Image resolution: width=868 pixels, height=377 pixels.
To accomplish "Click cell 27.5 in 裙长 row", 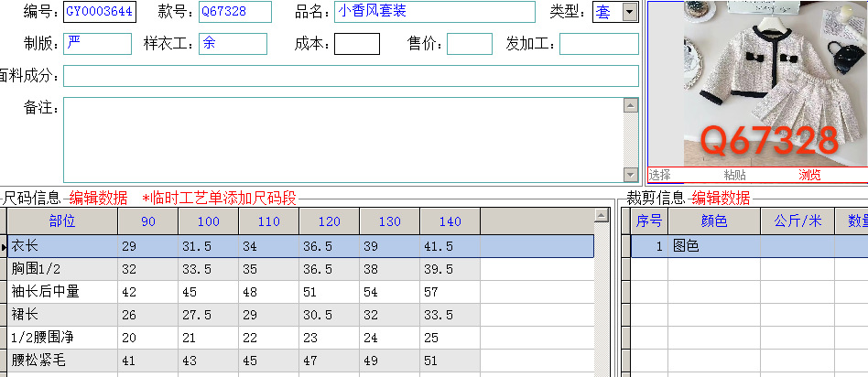I will 208,315.
